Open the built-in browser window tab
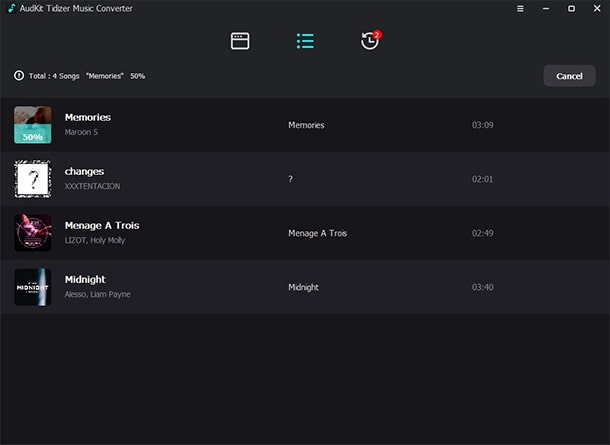 pyautogui.click(x=240, y=41)
